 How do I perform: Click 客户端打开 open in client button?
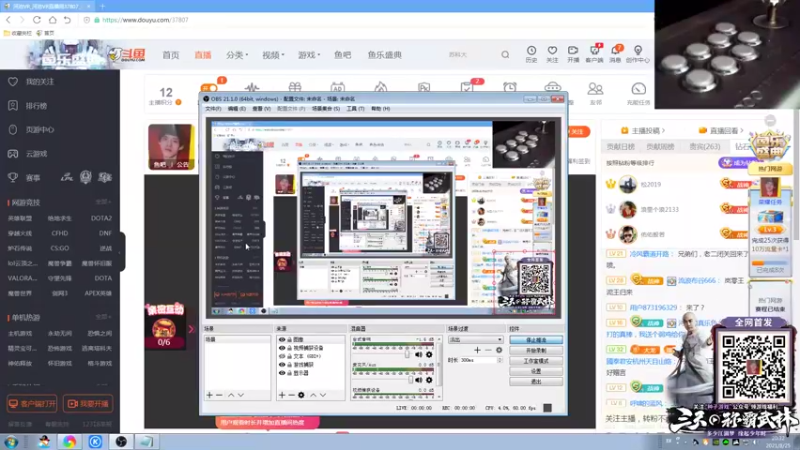(32, 404)
